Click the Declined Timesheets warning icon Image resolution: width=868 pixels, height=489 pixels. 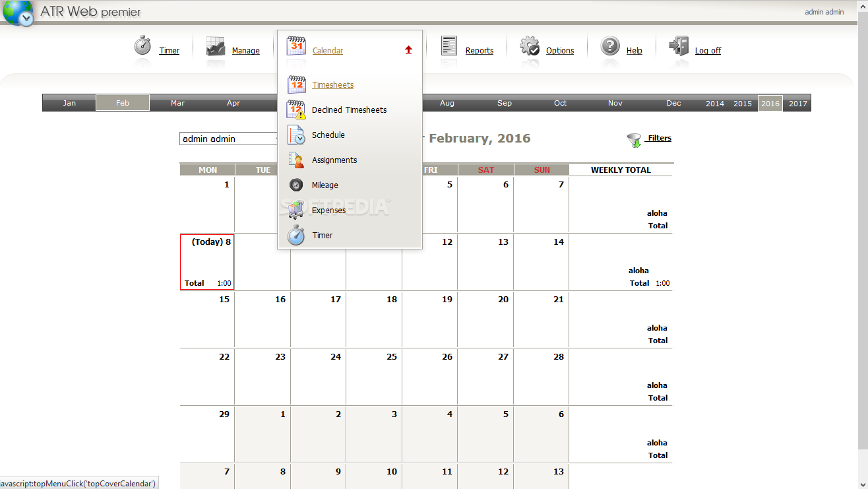pyautogui.click(x=297, y=110)
